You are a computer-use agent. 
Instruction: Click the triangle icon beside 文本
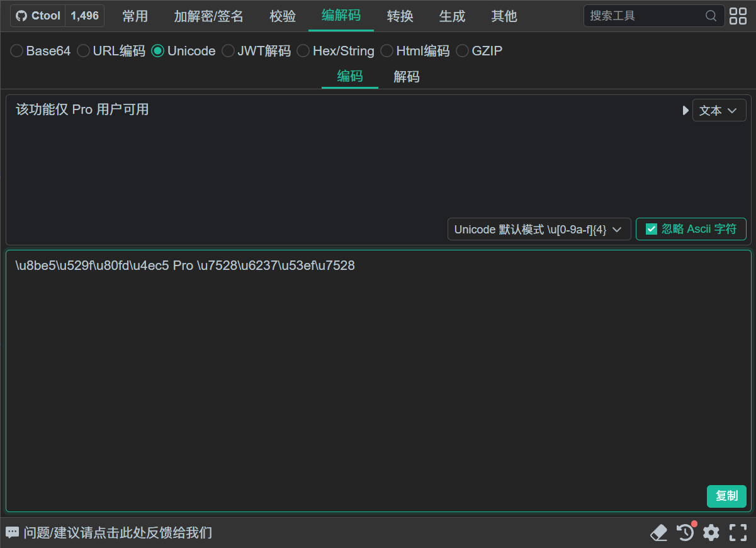coord(685,111)
